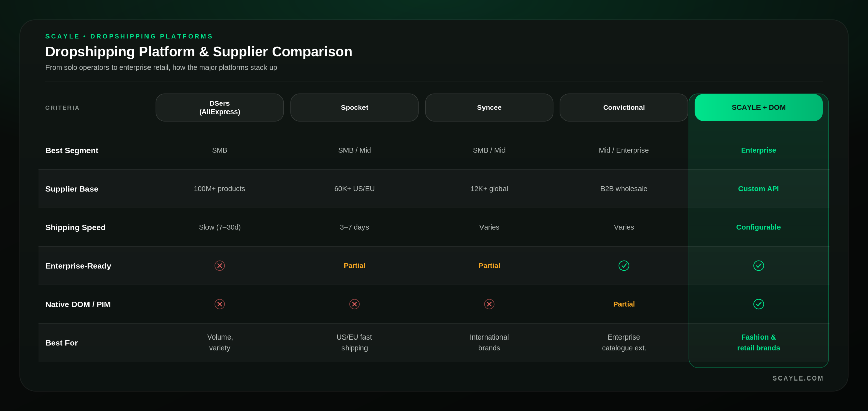The width and height of the screenshot is (868, 411).
Task: Click the Enterprise-Ready row label
Action: click(x=78, y=266)
